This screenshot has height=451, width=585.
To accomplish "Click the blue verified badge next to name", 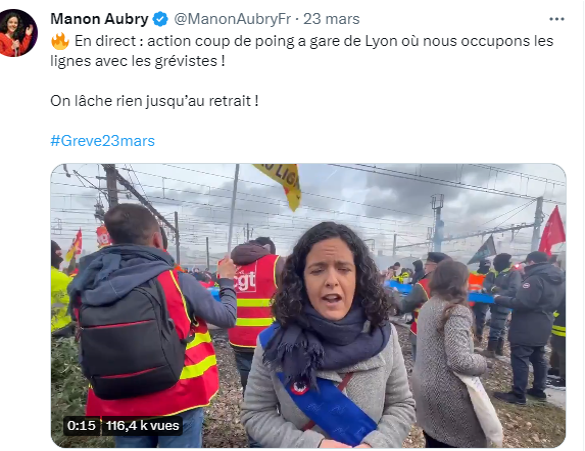I will point(160,19).
